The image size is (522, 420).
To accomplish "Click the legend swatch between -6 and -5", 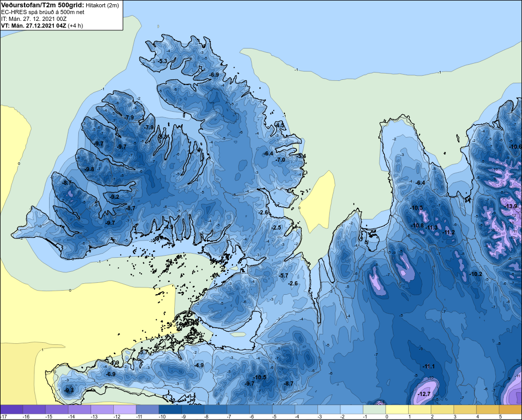I will click(261, 410).
